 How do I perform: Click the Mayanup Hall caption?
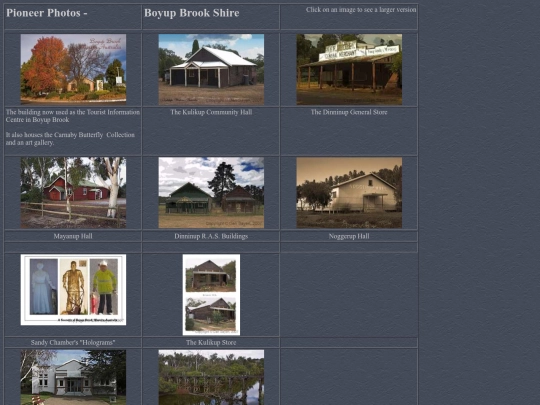[73, 236]
